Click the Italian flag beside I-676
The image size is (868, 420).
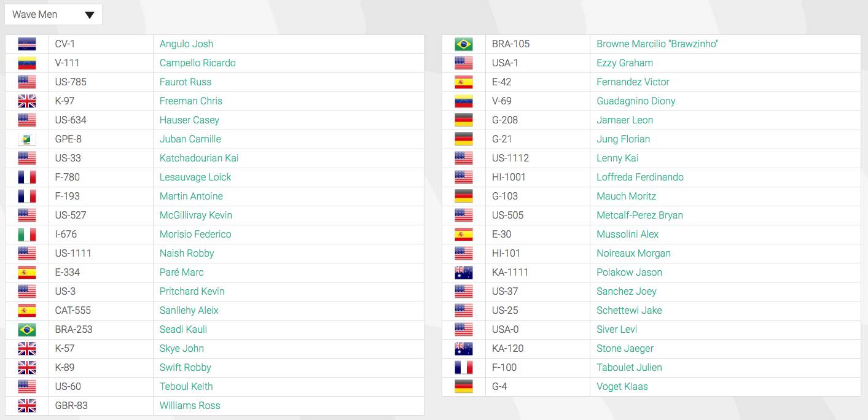point(27,235)
